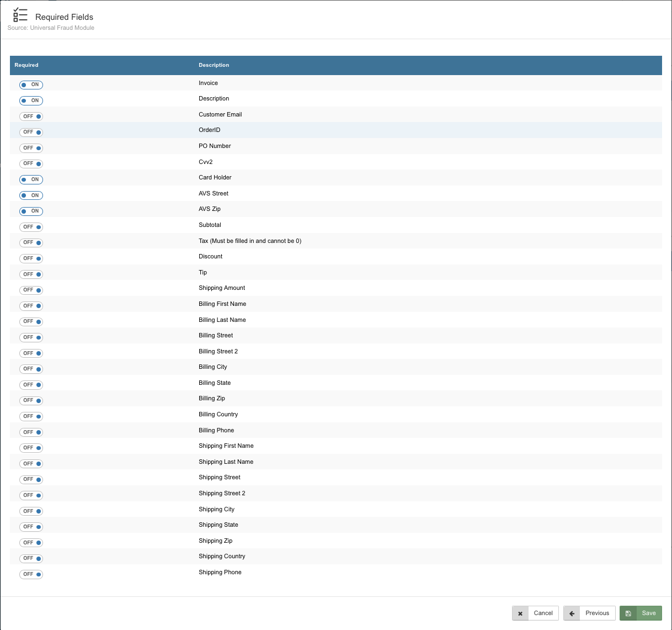672x630 pixels.
Task: Click the Required Fields checklist icon
Action: 20,15
